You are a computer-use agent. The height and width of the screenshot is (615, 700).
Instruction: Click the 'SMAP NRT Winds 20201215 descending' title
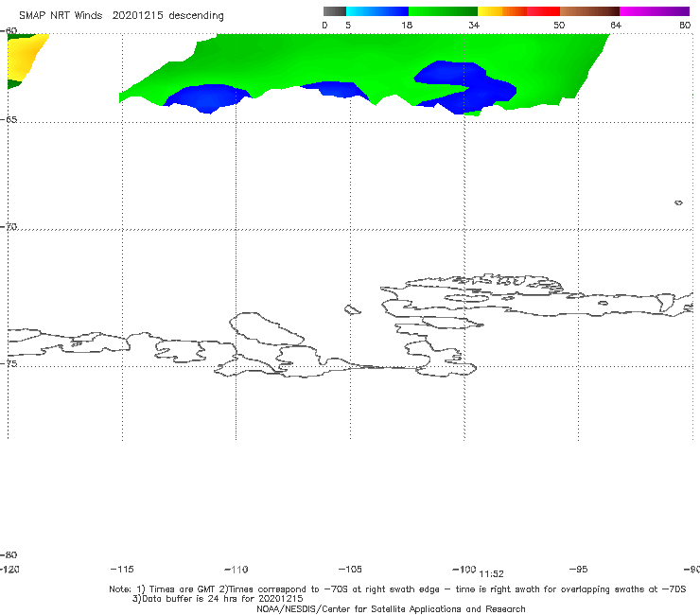[121, 15]
